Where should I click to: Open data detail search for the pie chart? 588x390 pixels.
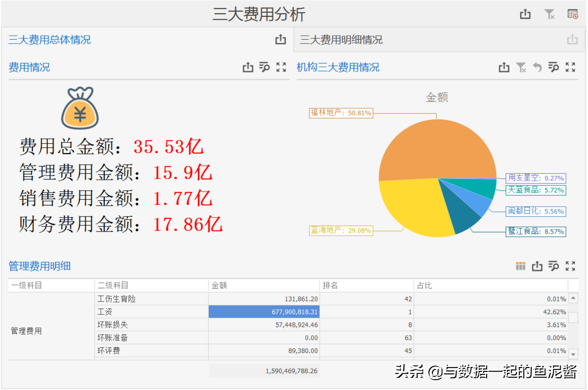pos(553,68)
